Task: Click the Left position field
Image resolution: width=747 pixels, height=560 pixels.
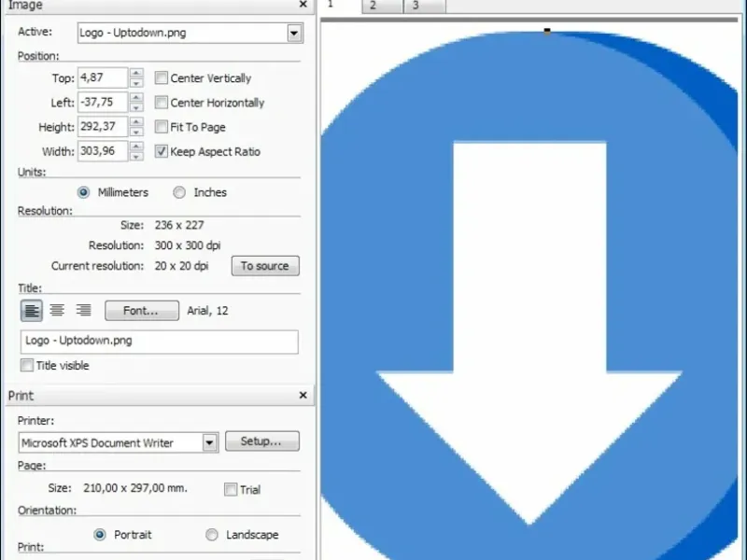Action: (x=103, y=103)
